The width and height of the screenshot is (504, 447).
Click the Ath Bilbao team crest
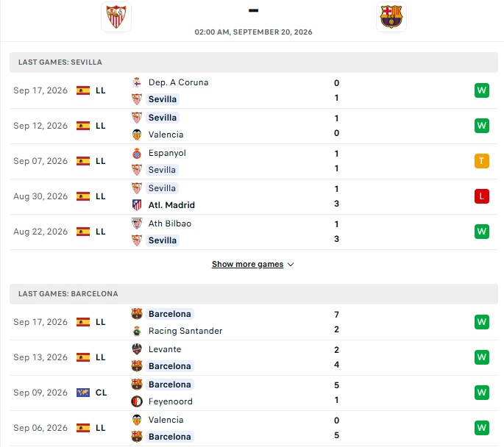pyautogui.click(x=137, y=223)
